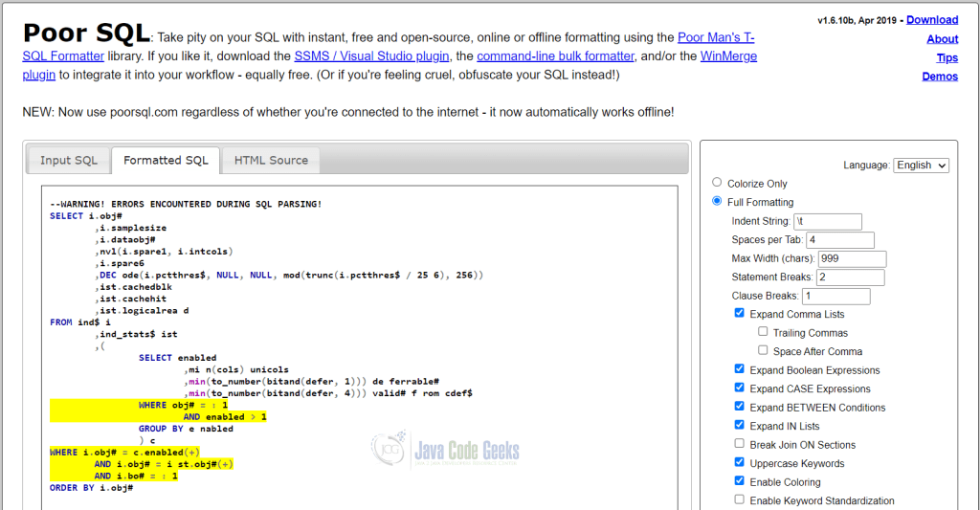The width and height of the screenshot is (980, 510).
Task: Click the Statement Breaks input field
Action: coord(850,277)
